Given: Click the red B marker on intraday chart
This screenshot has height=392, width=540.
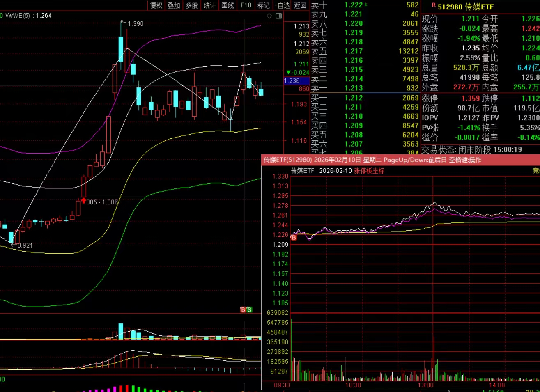Looking at the screenshot, I should click(294, 237).
